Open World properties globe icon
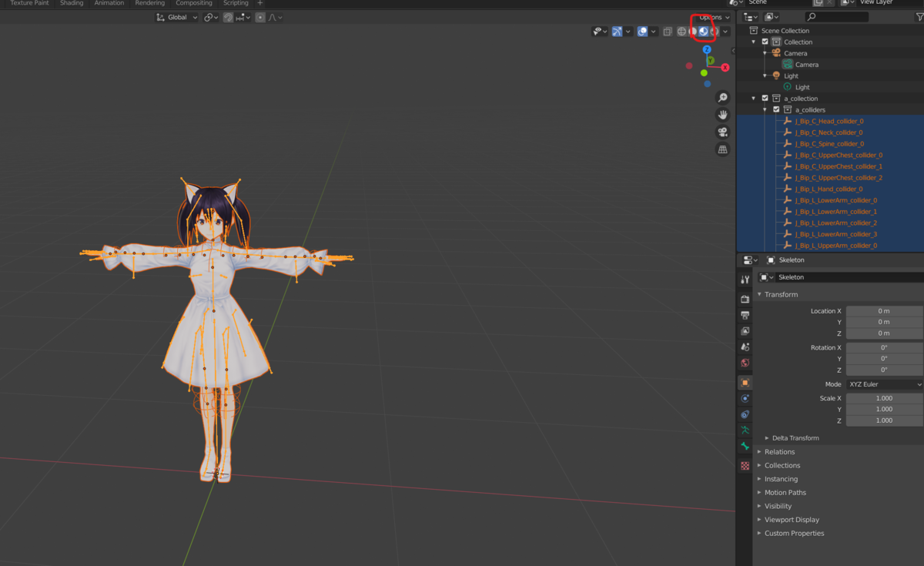 745,363
